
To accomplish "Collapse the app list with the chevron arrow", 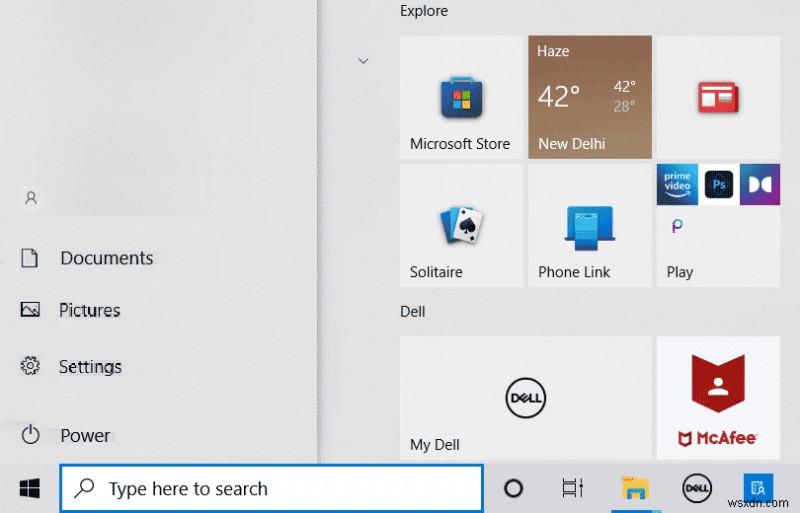I will tap(363, 61).
